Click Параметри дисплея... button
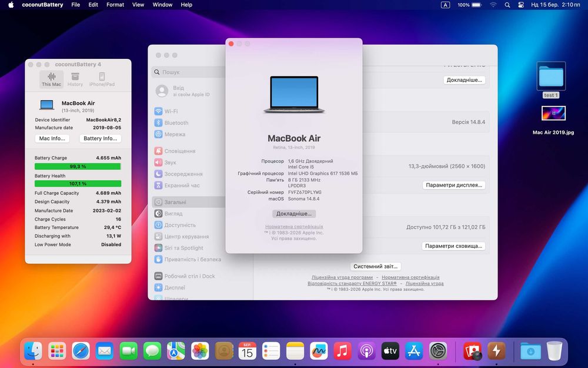The height and width of the screenshot is (368, 588). (x=454, y=185)
